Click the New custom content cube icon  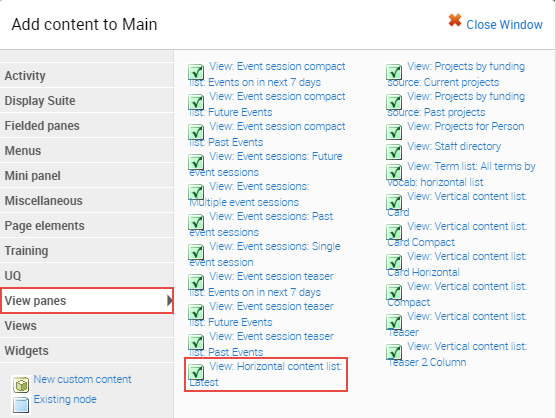(x=21, y=385)
